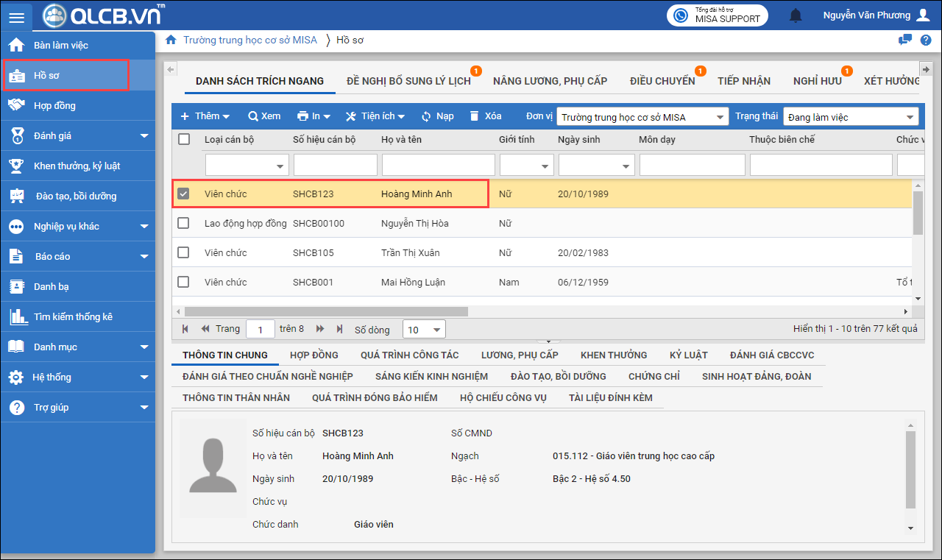Screen dimensions: 942x560
Task: Open the chat feedback icon
Action: click(905, 40)
